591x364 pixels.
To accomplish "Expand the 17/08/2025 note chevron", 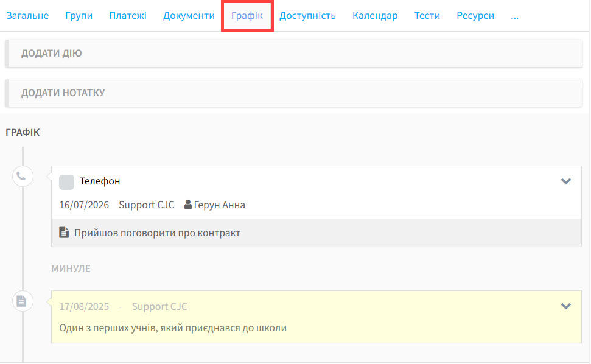I will coord(566,306).
